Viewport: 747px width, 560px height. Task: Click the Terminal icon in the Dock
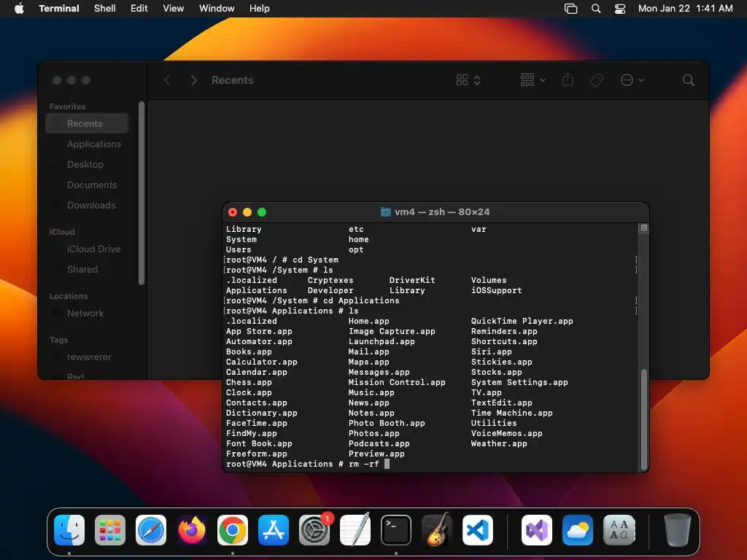pyautogui.click(x=396, y=530)
